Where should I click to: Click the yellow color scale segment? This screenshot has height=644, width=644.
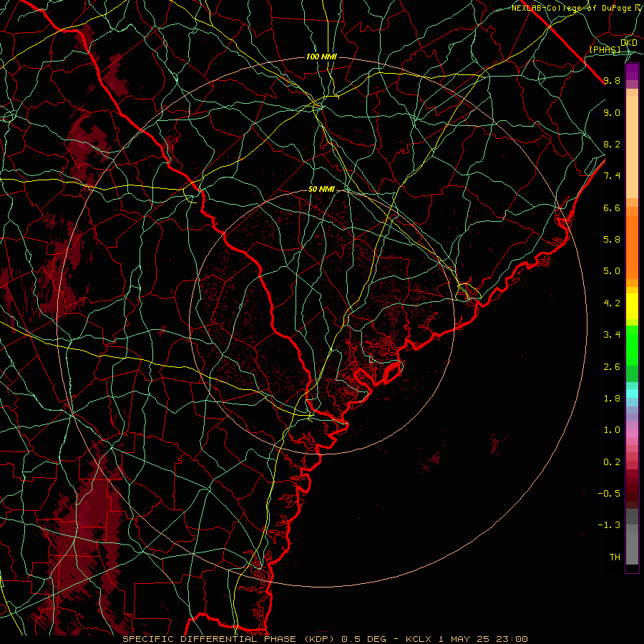coord(632,306)
